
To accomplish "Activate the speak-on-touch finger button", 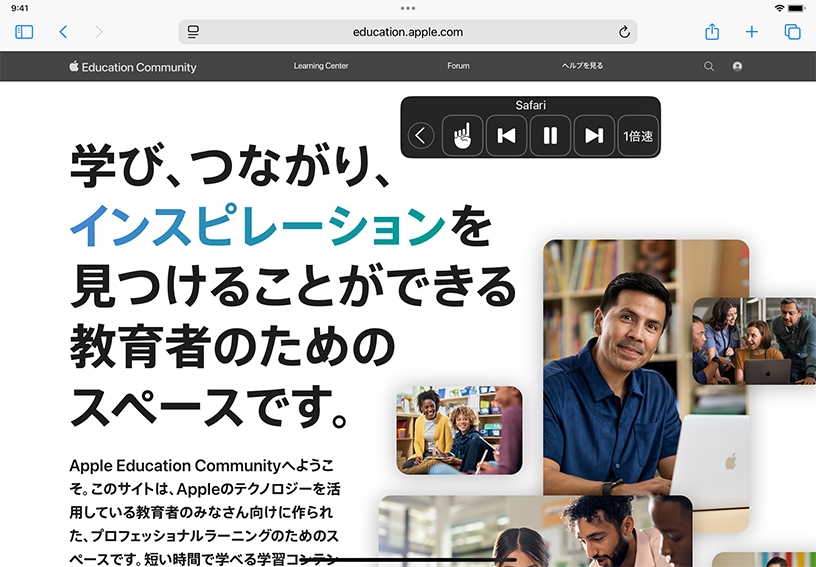I will pyautogui.click(x=462, y=136).
